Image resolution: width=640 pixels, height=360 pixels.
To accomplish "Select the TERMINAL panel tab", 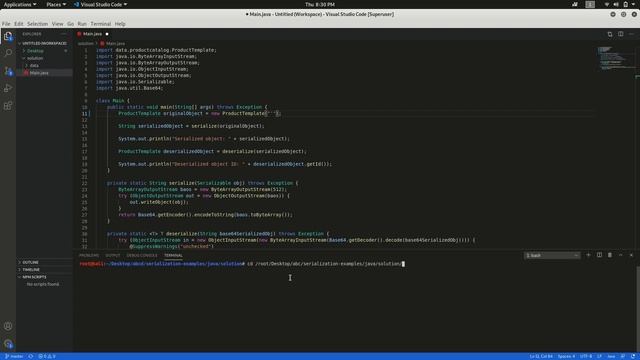I will click(173, 256).
